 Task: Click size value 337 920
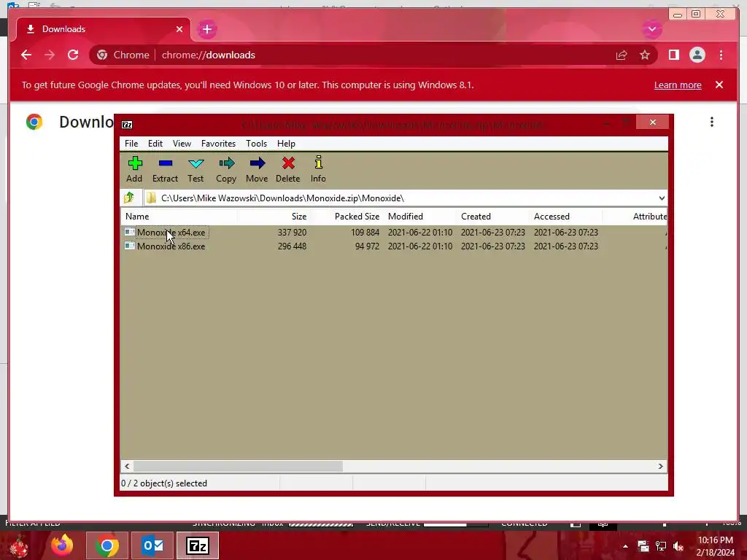292,233
